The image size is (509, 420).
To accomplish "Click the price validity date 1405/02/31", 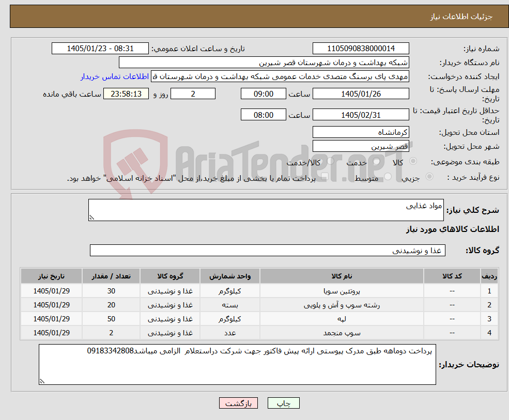I will [x=361, y=115].
